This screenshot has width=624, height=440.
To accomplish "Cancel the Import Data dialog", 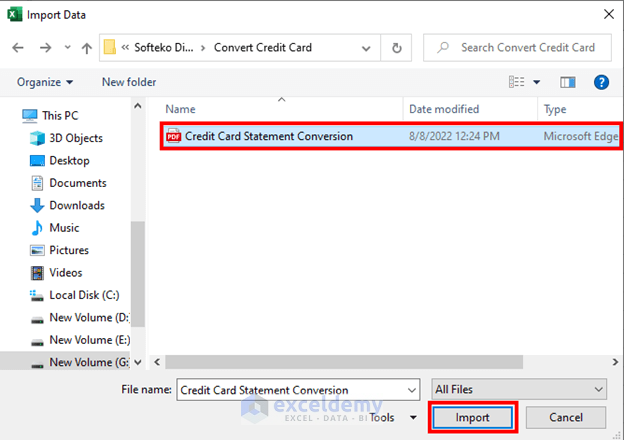I will 566,417.
